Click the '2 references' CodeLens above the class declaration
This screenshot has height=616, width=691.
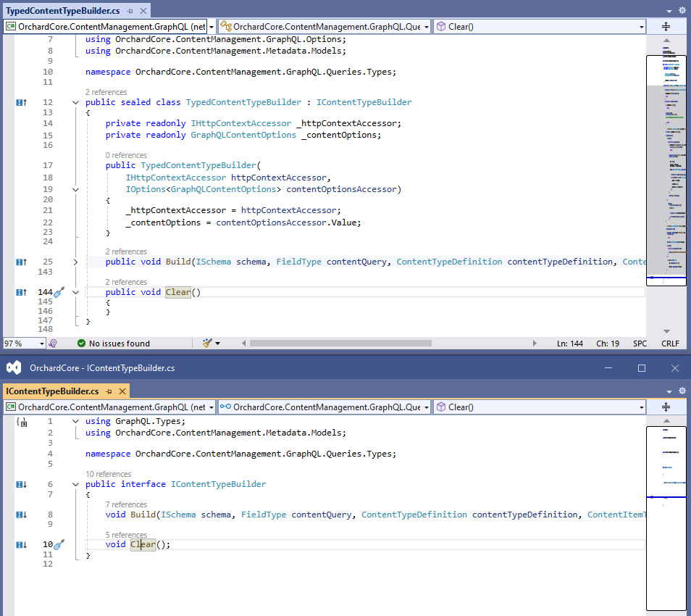[x=106, y=92]
